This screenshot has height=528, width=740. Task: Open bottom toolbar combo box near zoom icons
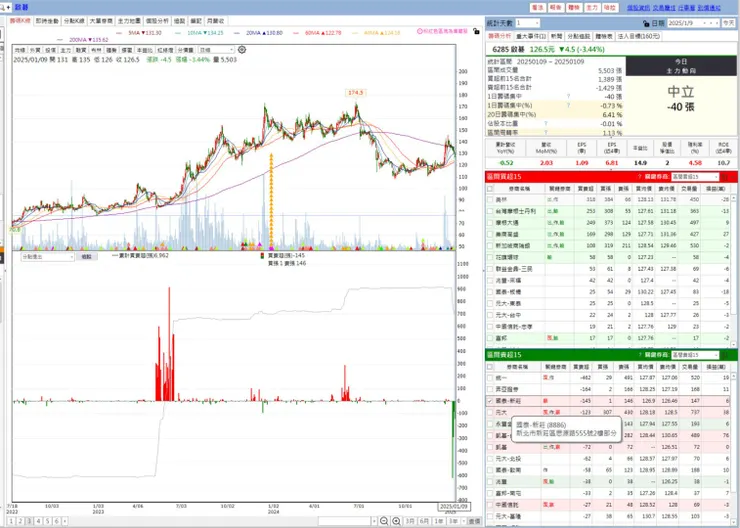pyautogui.click(x=348, y=521)
